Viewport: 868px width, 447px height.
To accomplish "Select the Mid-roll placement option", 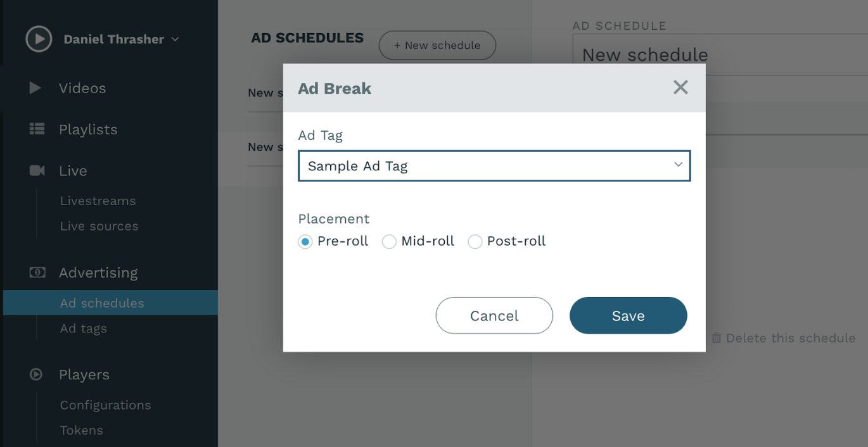I will (388, 241).
